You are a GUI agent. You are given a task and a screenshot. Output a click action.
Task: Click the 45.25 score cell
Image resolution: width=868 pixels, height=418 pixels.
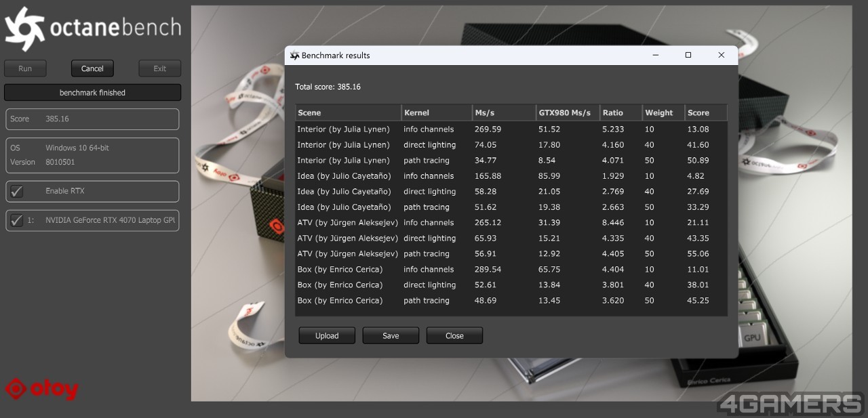click(x=698, y=300)
